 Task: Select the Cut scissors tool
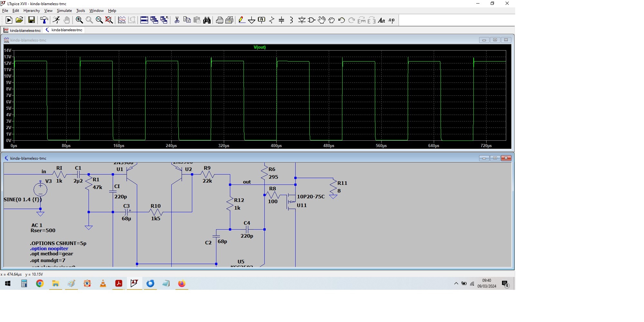pos(177,20)
